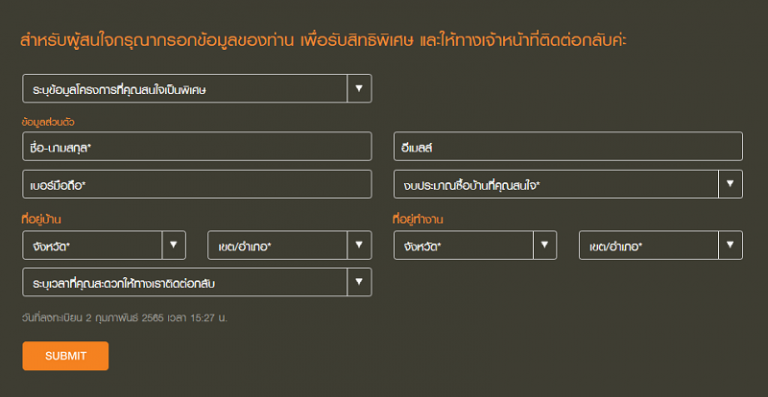Open the งบประมาณซื้อบ้านที่คุณสนใจ budget combo box
768x397 pixels.
pyautogui.click(x=568, y=184)
